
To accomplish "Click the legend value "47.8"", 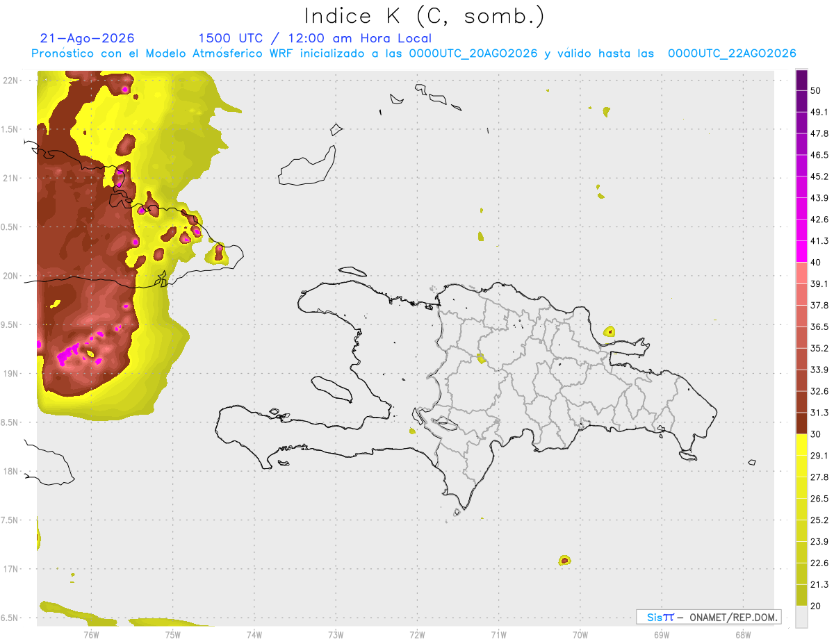I will click(x=819, y=133).
